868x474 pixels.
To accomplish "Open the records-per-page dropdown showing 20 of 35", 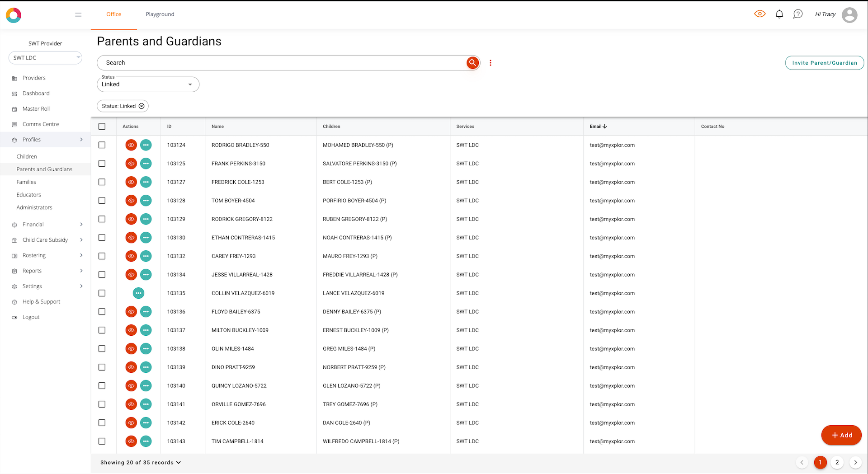I will [x=141, y=463].
